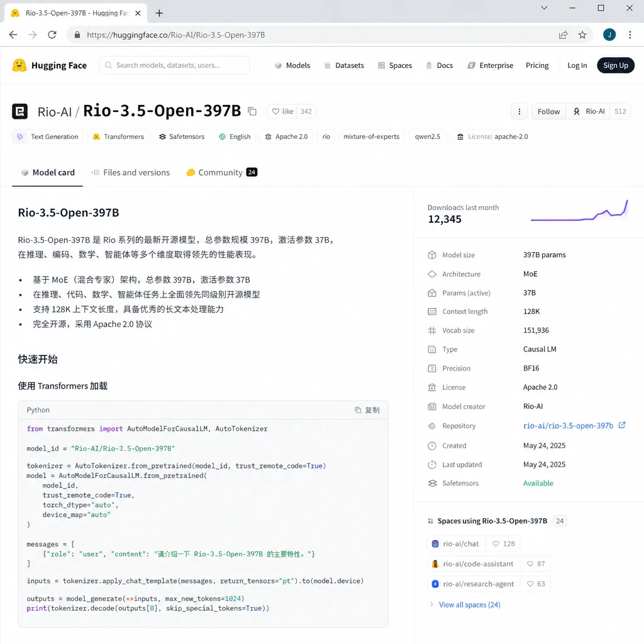644x644 pixels.
Task: Click View all spaces (24)
Action: click(x=469, y=604)
